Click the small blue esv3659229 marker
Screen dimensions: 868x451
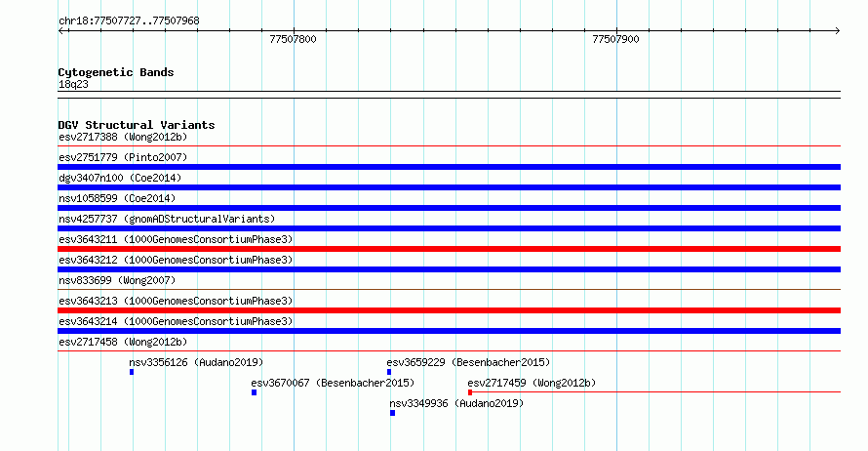[x=389, y=372]
